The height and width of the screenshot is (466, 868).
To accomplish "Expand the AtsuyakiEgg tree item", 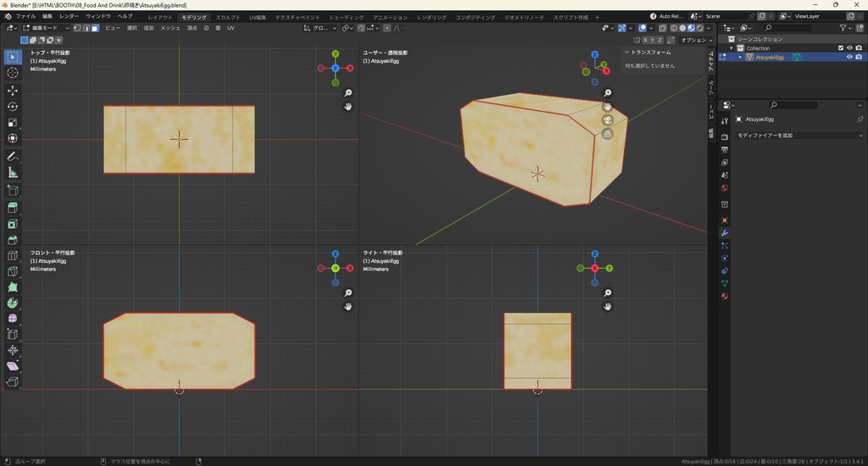I will click(x=740, y=58).
